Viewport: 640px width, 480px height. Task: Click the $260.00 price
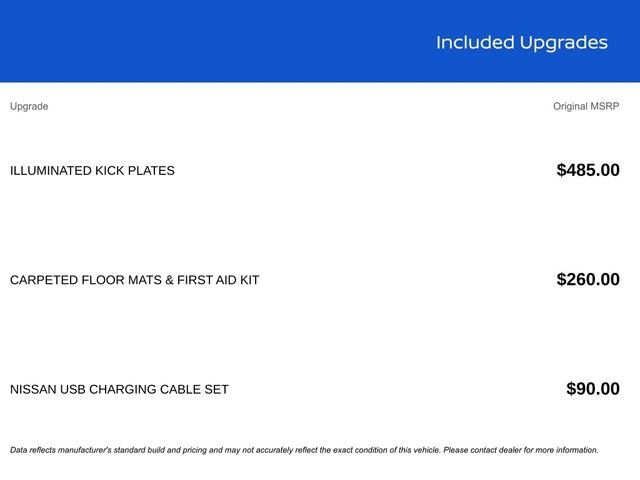coord(588,279)
